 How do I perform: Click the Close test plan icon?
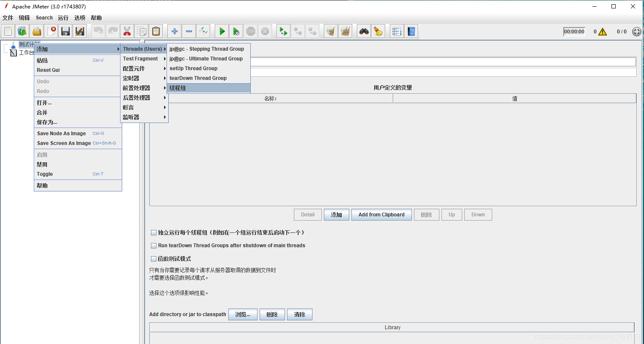51,31
